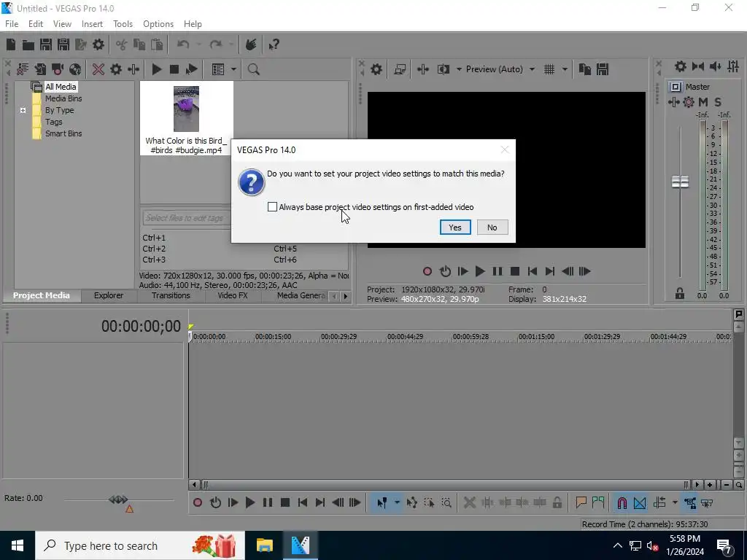Toggle the Master fader lock icon
Image resolution: width=747 pixels, height=560 pixels.
pos(680,294)
